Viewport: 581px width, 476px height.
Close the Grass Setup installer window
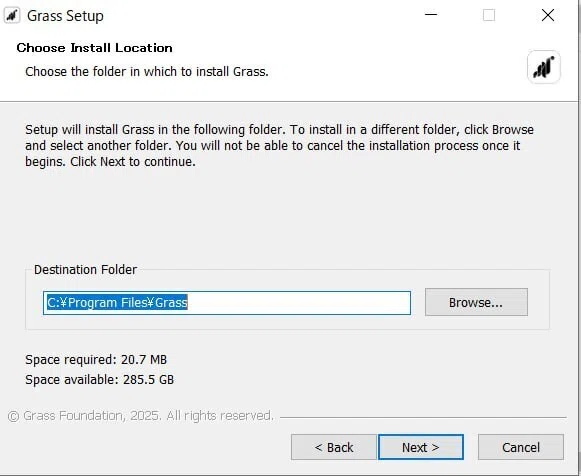tap(548, 15)
